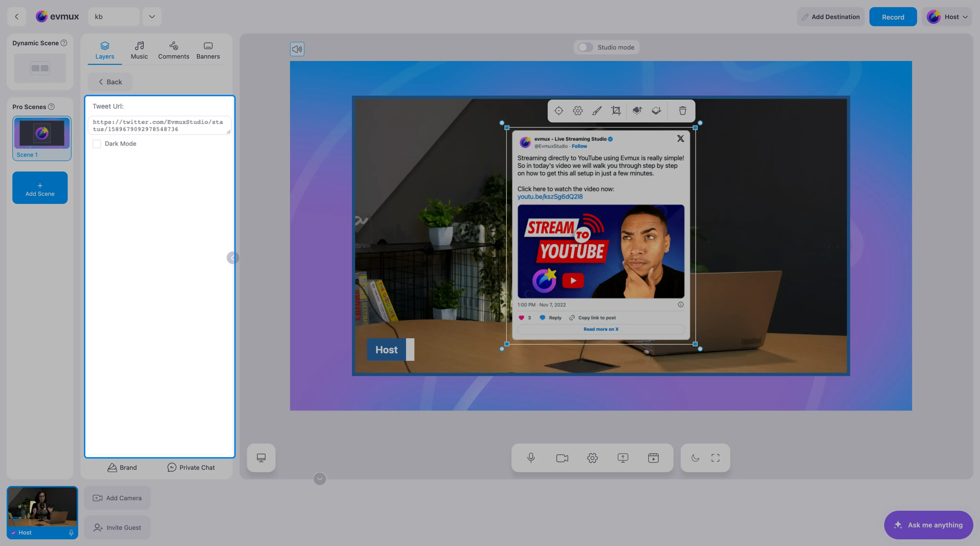Screen dimensions: 980x546
Task: Choose the crop tool in layer toolbar
Action: [616, 111]
